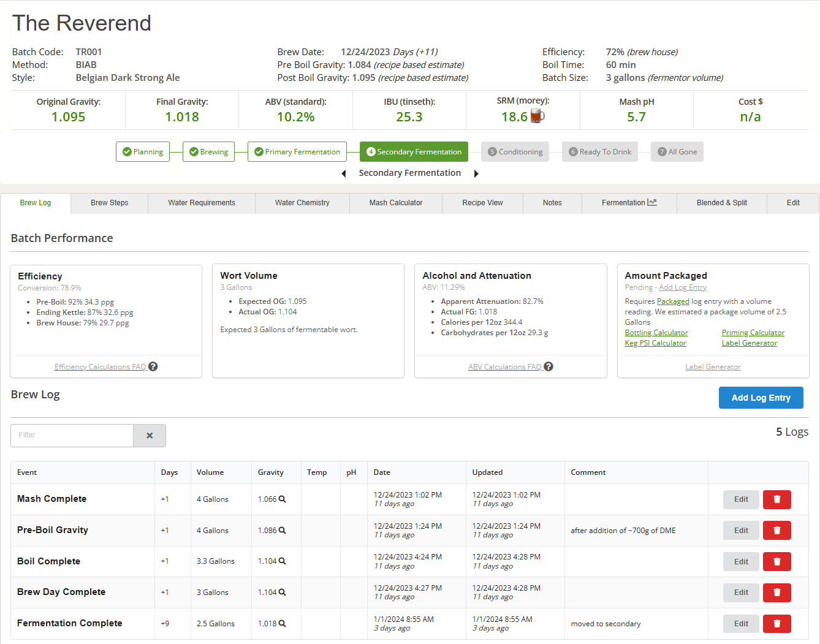Open Label Generator link beside Keg PSI Calculator
This screenshot has width=820, height=644.
point(750,343)
